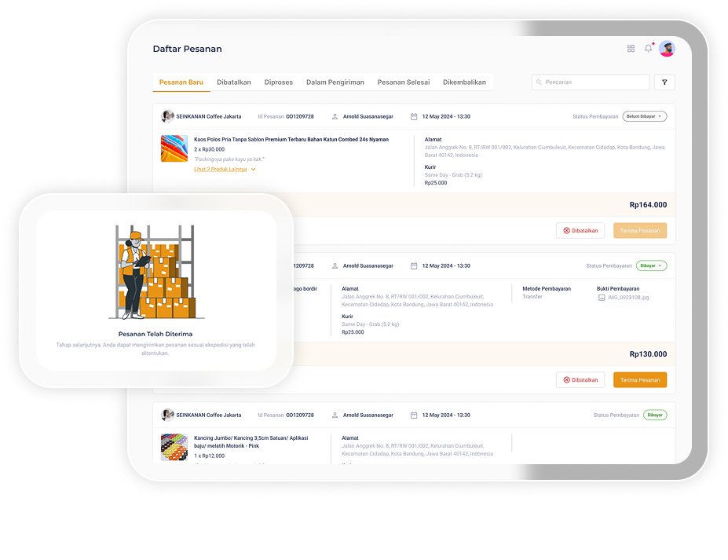
Task: Click calendar icon in first order header
Action: pyautogui.click(x=414, y=116)
